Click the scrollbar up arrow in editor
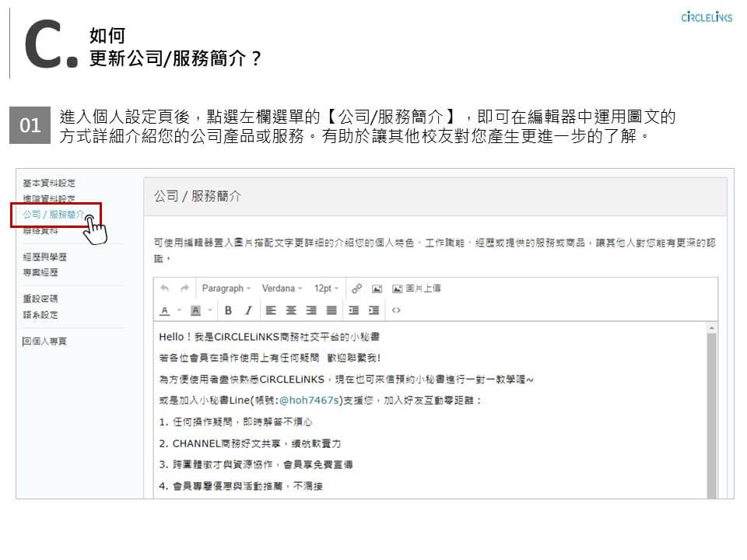The width and height of the screenshot is (747, 560). tap(712, 328)
